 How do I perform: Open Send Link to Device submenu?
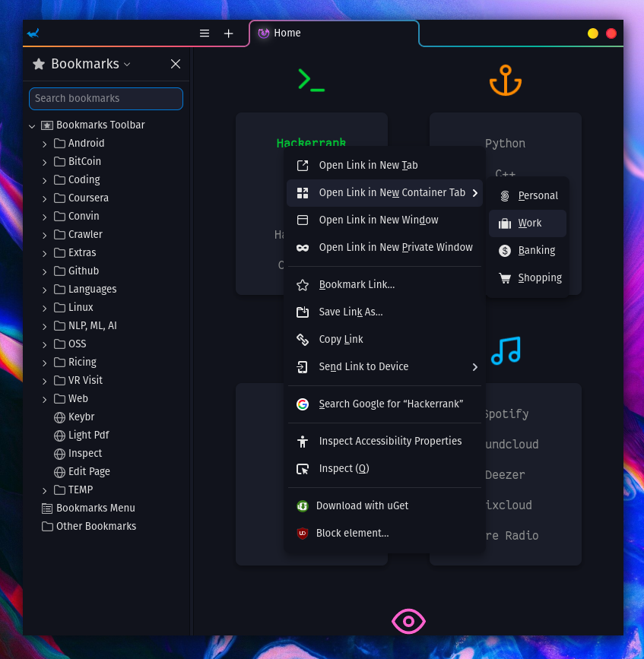coord(385,367)
